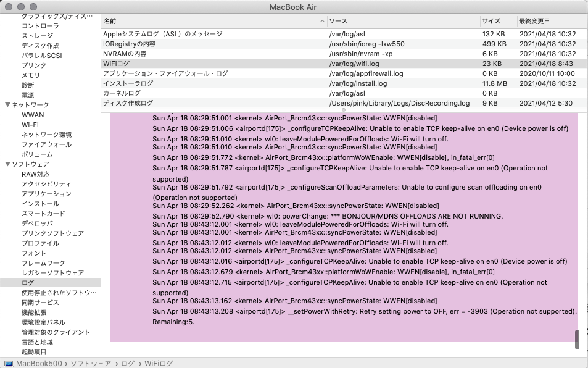Click the __setPowerWithRetry log line
The height and width of the screenshot is (368, 588).
[365, 316]
